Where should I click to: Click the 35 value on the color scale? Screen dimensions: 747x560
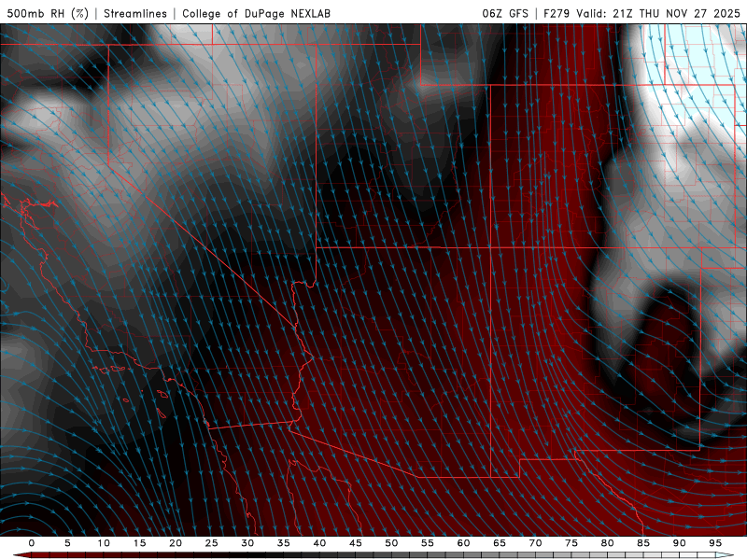[284, 543]
